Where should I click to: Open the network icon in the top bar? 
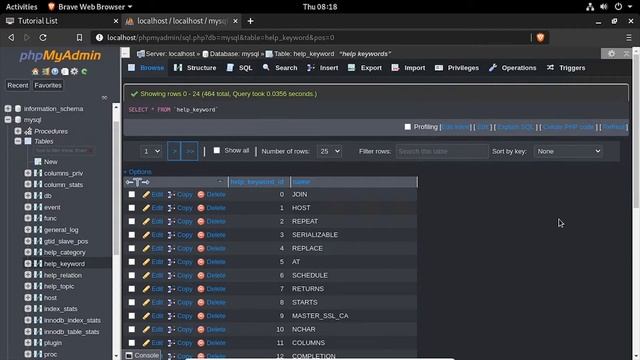click(x=590, y=7)
